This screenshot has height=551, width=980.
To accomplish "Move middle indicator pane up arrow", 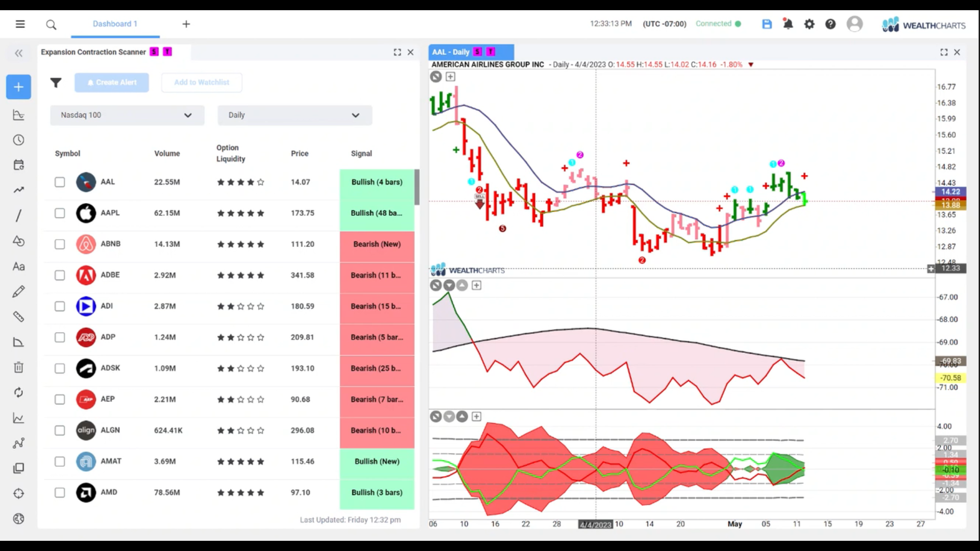I will pyautogui.click(x=462, y=285).
